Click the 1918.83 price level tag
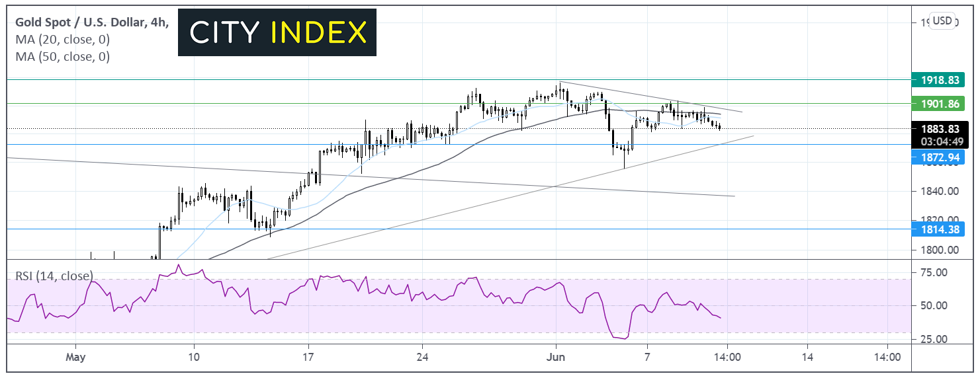 pyautogui.click(x=938, y=79)
